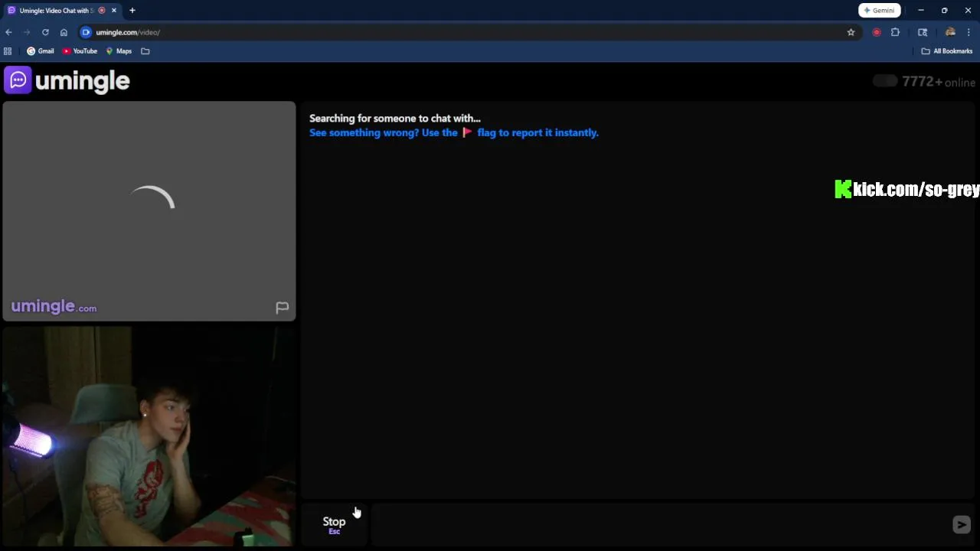This screenshot has width=980, height=551.
Task: Click the 'See something wrong?' report notice
Action: click(x=453, y=132)
